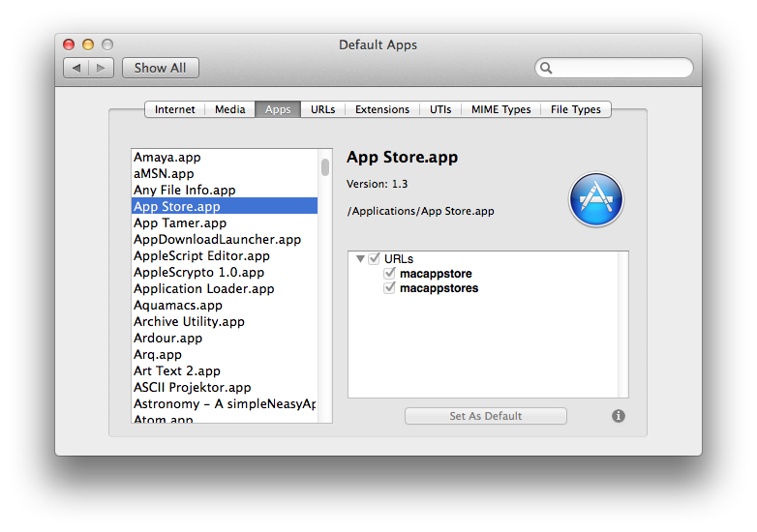This screenshot has width=757, height=532.
Task: Select AppleScript Editor.app
Action: tap(225, 255)
